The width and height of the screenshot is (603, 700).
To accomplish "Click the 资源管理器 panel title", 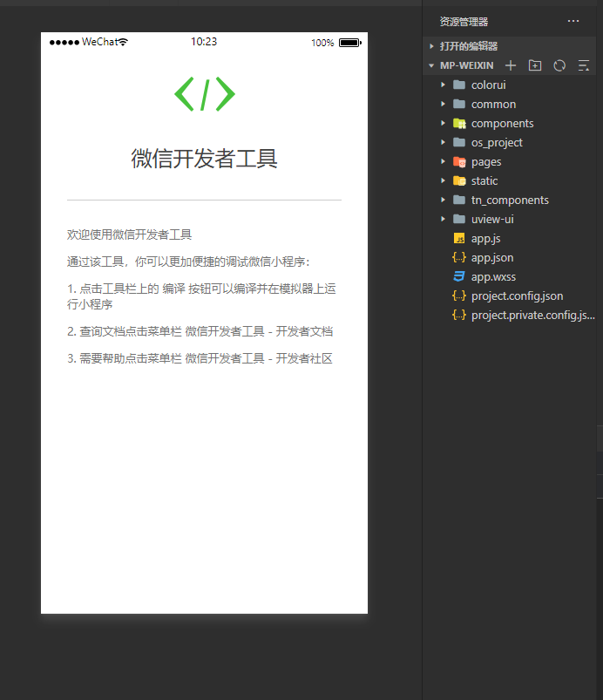I will coord(464,22).
